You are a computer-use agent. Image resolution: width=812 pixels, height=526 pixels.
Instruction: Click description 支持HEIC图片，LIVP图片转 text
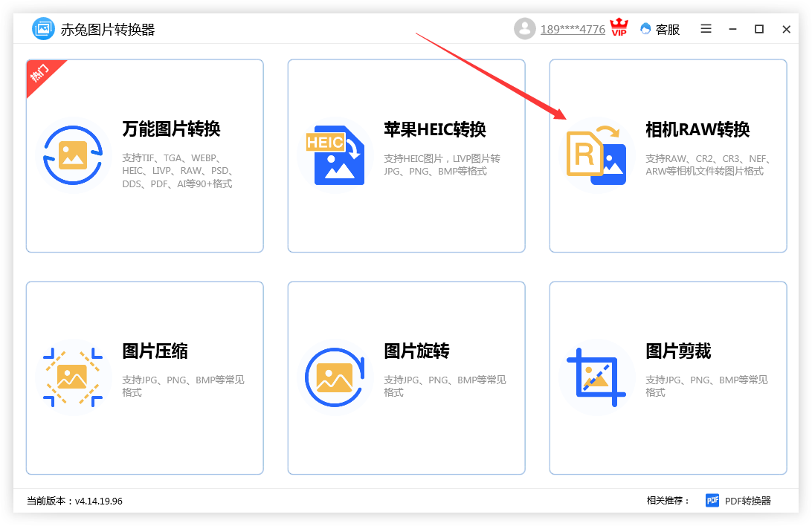pyautogui.click(x=442, y=164)
